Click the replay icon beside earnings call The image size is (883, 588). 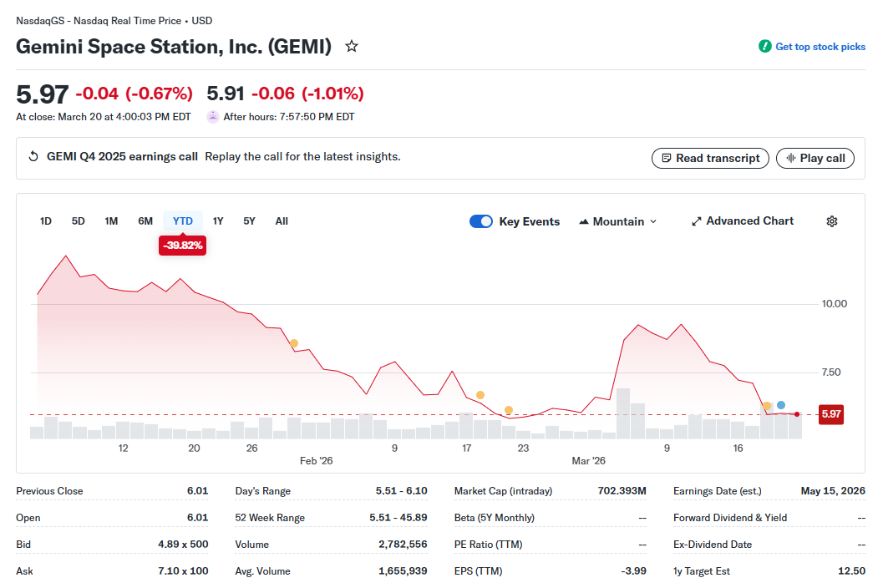point(33,157)
